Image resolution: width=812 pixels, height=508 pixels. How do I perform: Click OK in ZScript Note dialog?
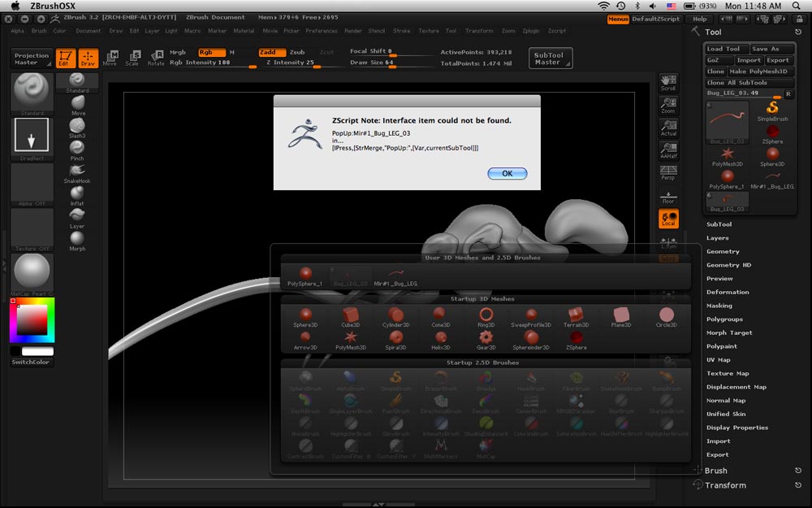(x=507, y=174)
